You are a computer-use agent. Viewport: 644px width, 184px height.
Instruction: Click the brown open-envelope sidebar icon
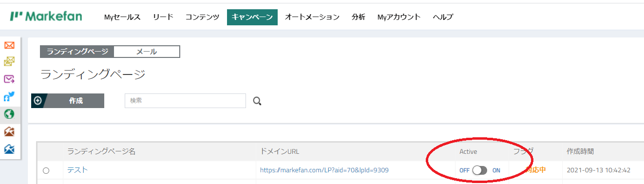pyautogui.click(x=9, y=131)
